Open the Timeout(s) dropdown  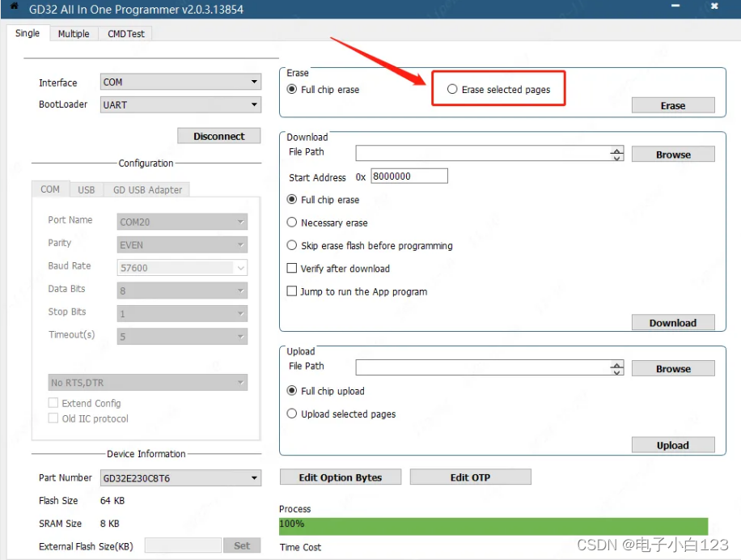pyautogui.click(x=182, y=337)
